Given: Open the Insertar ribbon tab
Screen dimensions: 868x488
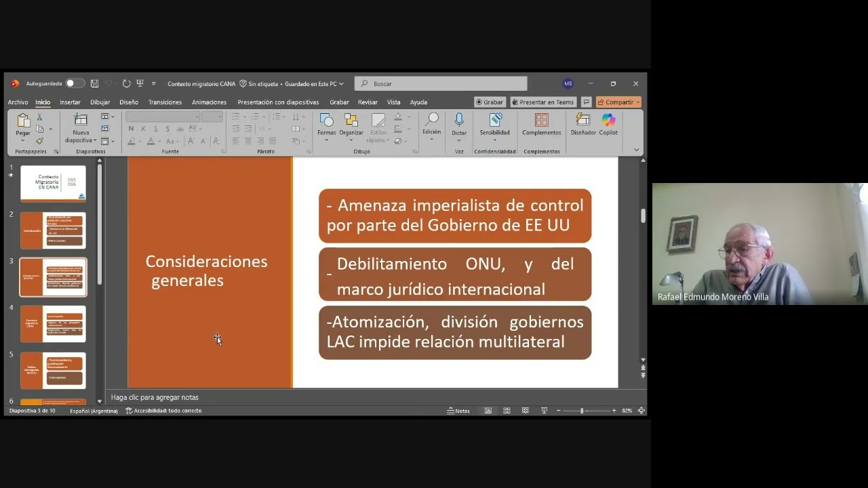Looking at the screenshot, I should [x=70, y=102].
